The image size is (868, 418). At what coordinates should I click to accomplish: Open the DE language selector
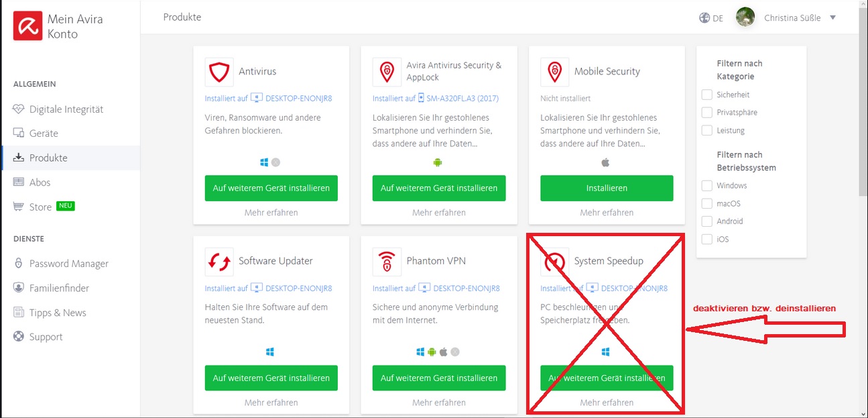(x=711, y=18)
